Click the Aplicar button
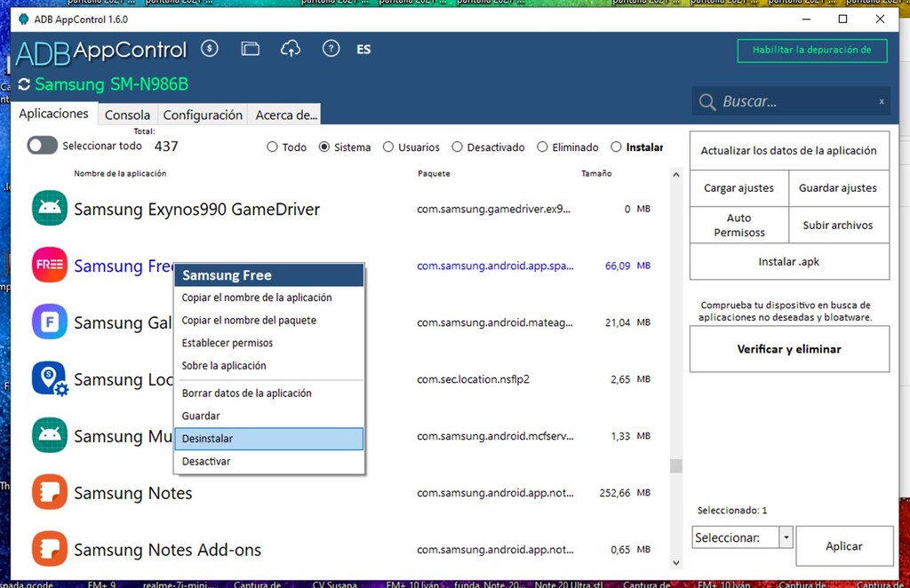This screenshot has width=910, height=588. pyautogui.click(x=843, y=546)
